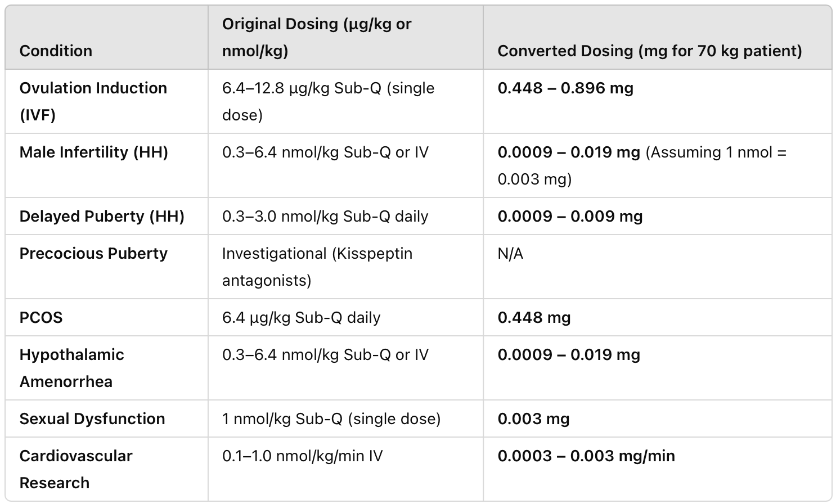This screenshot has height=504, width=836.
Task: Select the Delayed Puberty (HH) row label
Action: (x=102, y=216)
